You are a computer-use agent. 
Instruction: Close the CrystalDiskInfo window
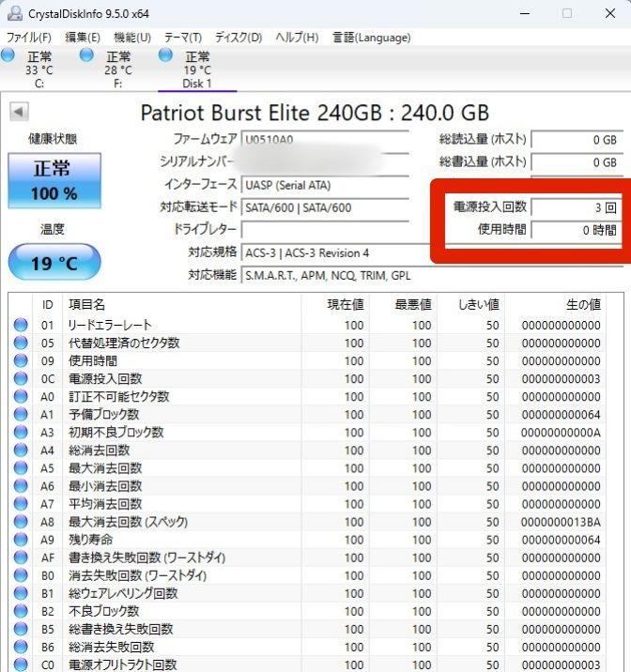[610, 13]
